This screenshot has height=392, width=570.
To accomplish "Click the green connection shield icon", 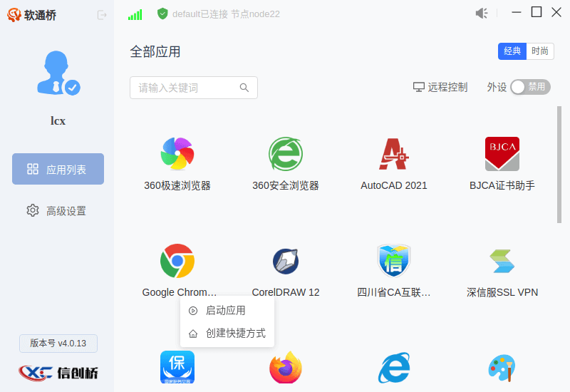I will (162, 14).
